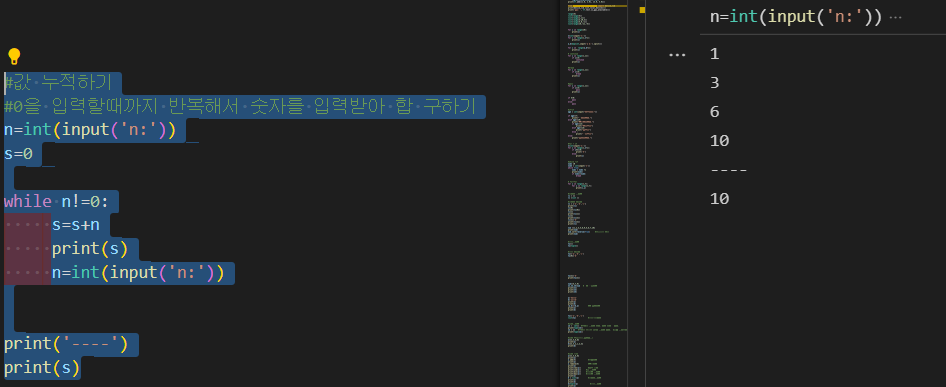Image resolution: width=946 pixels, height=387 pixels.
Task: Click the comment line '#값 누적하기'
Action: 58,83
